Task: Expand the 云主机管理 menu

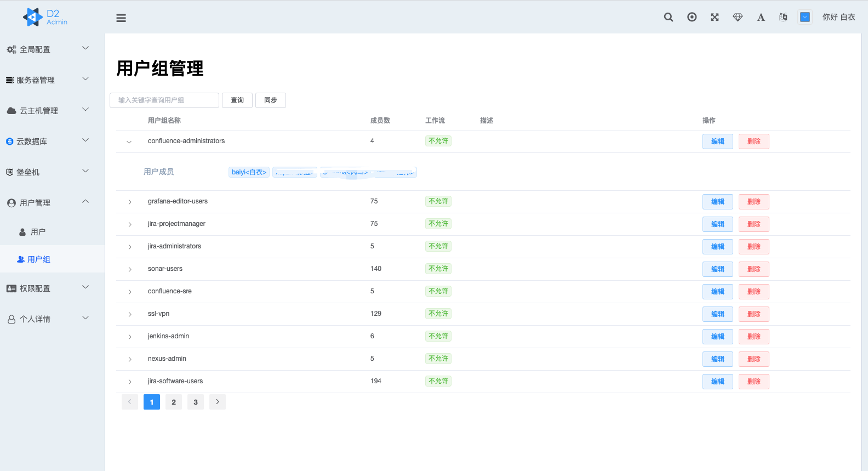Action: click(52, 110)
